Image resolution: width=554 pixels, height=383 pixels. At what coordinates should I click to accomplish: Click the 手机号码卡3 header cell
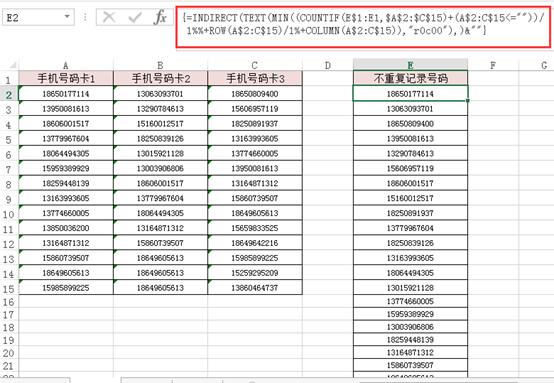click(x=255, y=78)
